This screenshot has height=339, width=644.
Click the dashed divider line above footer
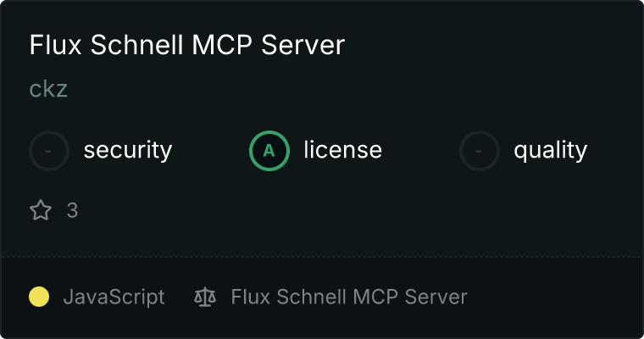click(322, 257)
